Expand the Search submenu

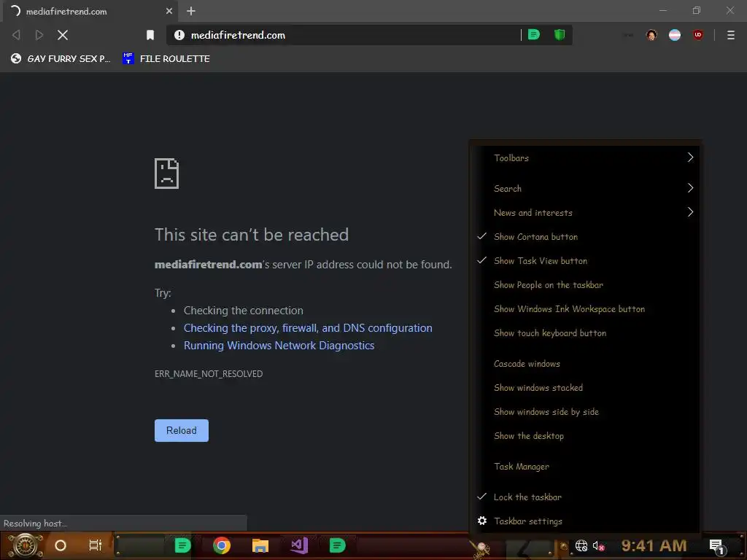coord(586,188)
